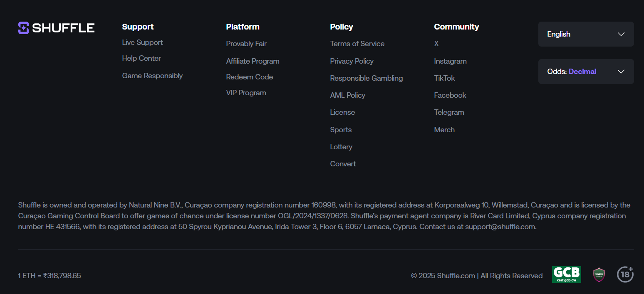Open the Responsible Gambling policy

(366, 78)
